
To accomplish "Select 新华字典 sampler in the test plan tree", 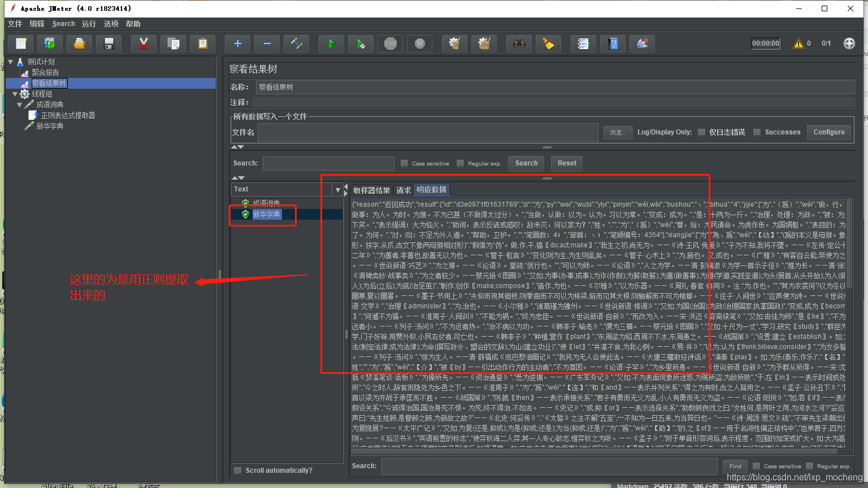I will click(x=50, y=126).
